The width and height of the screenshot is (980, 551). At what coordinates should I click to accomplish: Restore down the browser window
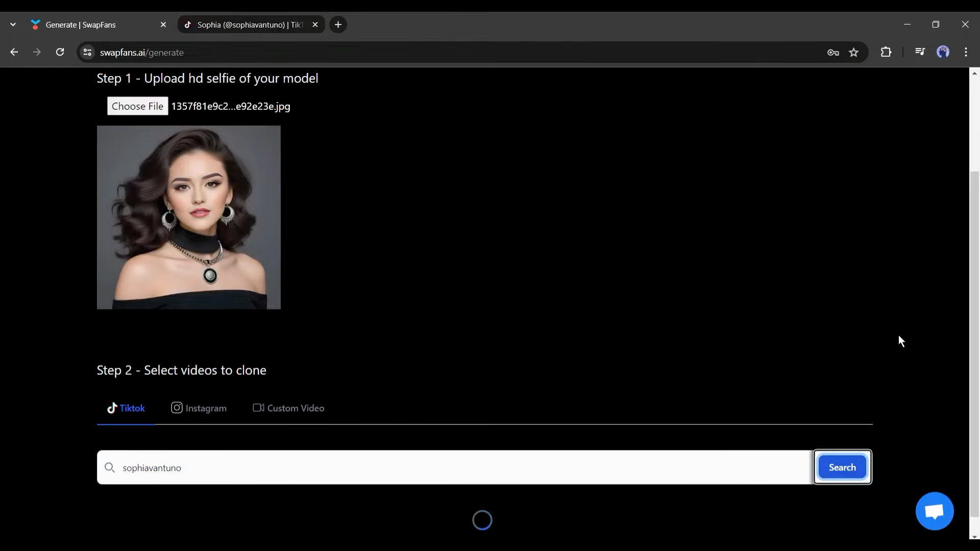click(936, 24)
